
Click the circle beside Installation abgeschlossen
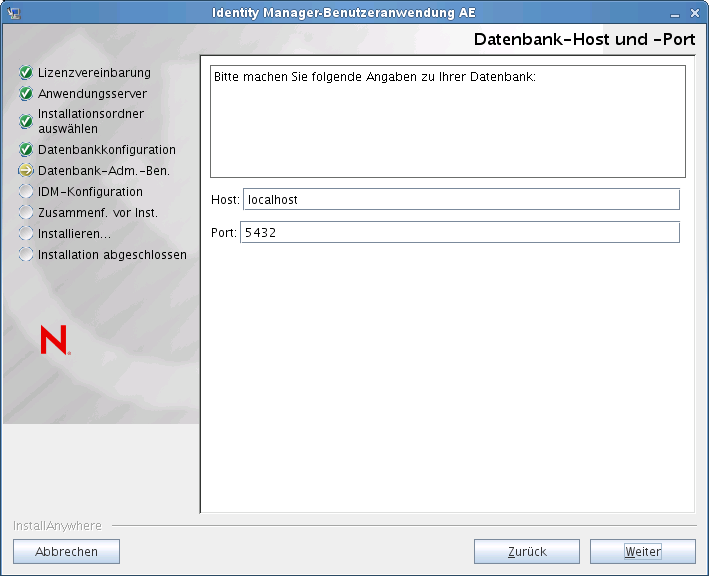coord(26,254)
